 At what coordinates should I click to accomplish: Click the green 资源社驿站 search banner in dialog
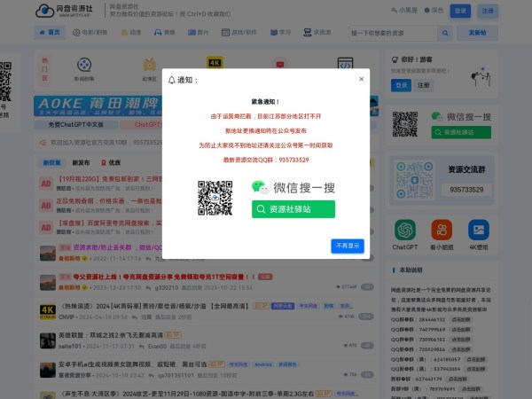coord(292,209)
